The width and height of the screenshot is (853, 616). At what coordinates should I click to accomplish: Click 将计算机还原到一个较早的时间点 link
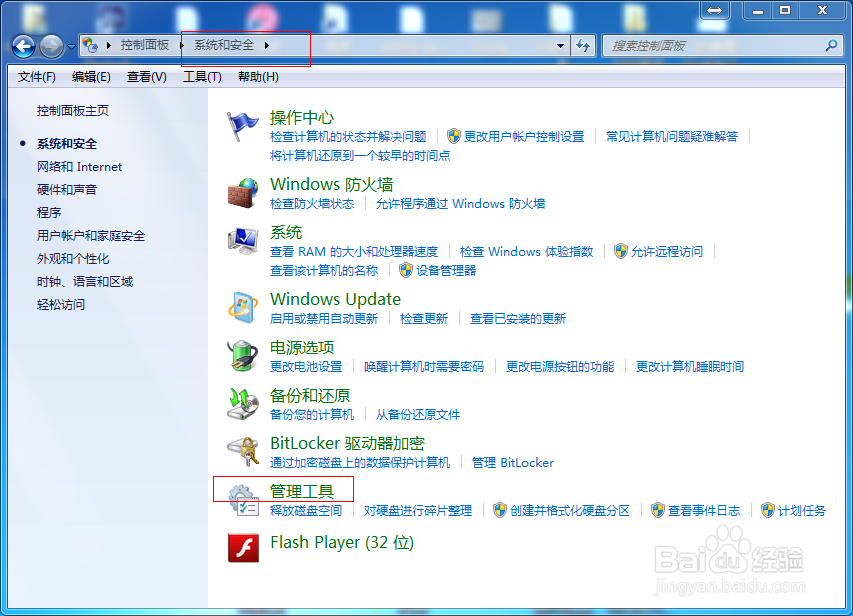[360, 156]
